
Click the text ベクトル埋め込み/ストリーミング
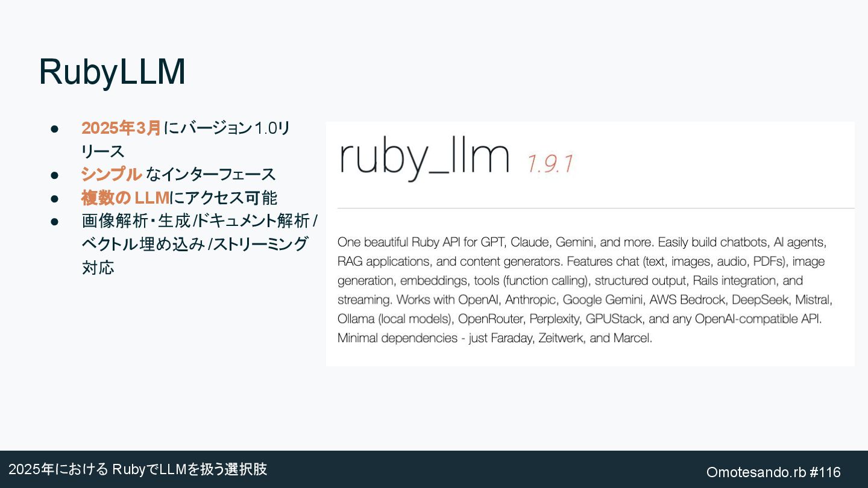pyautogui.click(x=195, y=244)
